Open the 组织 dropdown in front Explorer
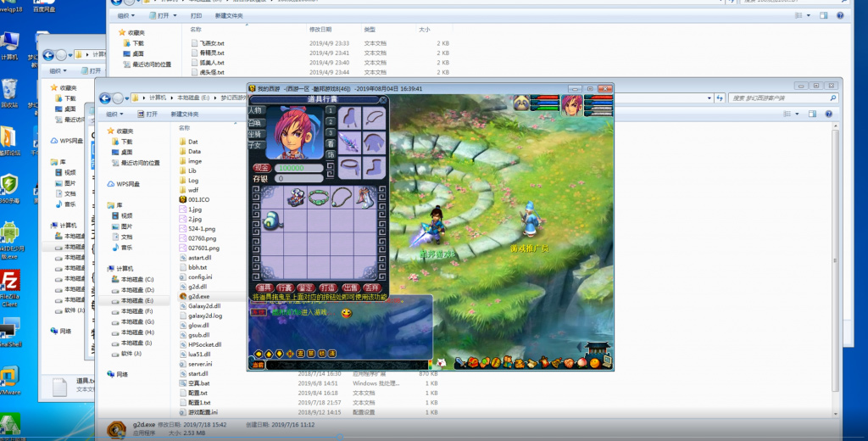The height and width of the screenshot is (441, 868). (114, 114)
